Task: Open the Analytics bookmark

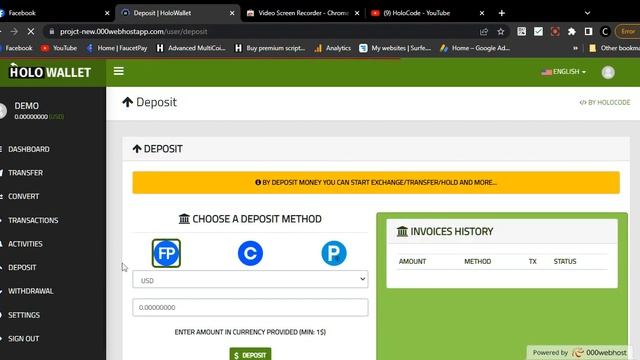Action: pyautogui.click(x=333, y=48)
